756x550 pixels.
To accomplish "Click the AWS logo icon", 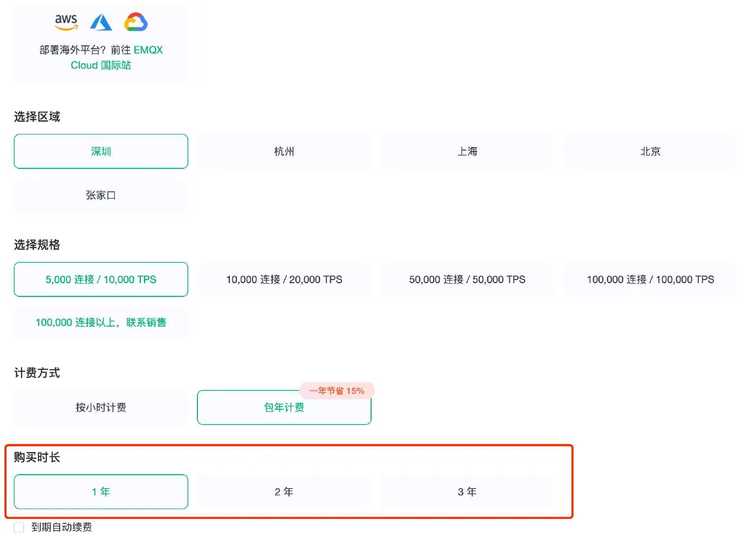I will [x=66, y=22].
